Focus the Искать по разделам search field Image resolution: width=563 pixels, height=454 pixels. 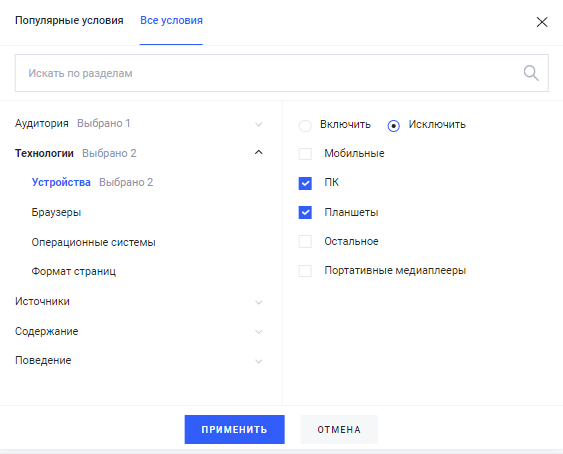282,73
